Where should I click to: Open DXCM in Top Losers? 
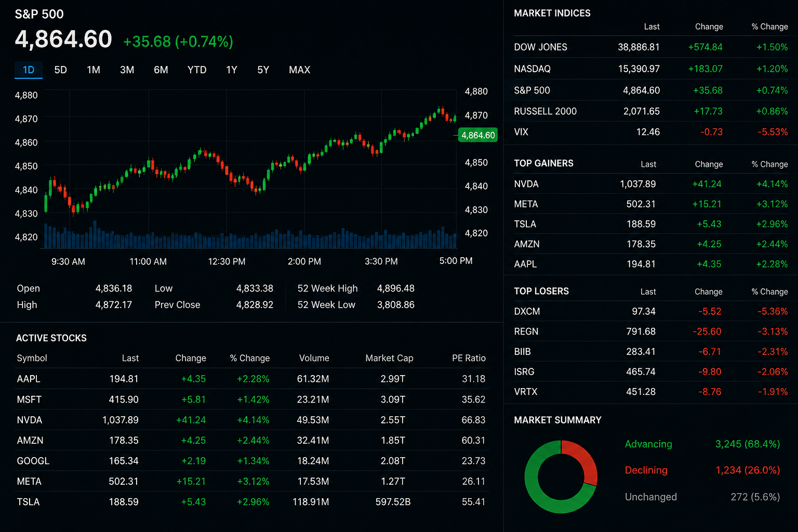(x=651, y=311)
